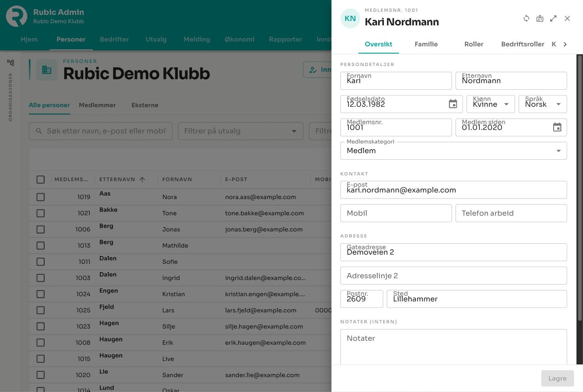Switch to the Familie tab

point(426,44)
